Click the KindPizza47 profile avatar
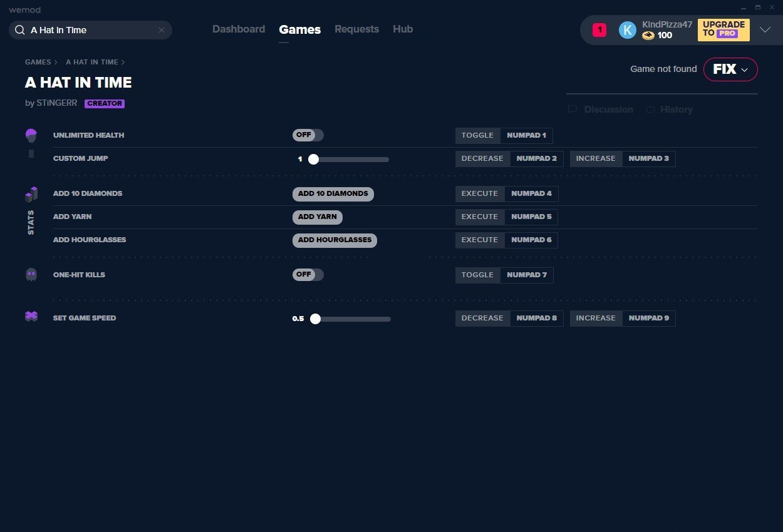The height and width of the screenshot is (532, 783). click(x=627, y=30)
